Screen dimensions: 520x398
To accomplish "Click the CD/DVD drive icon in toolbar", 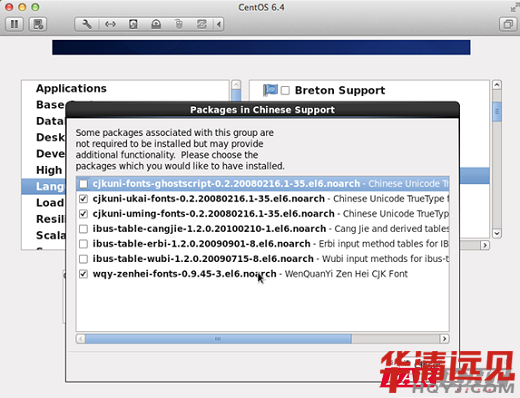I will point(156,24).
